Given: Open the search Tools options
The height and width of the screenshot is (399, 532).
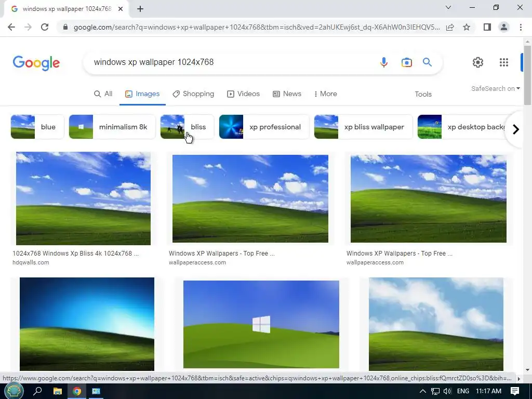Looking at the screenshot, I should [423, 95].
